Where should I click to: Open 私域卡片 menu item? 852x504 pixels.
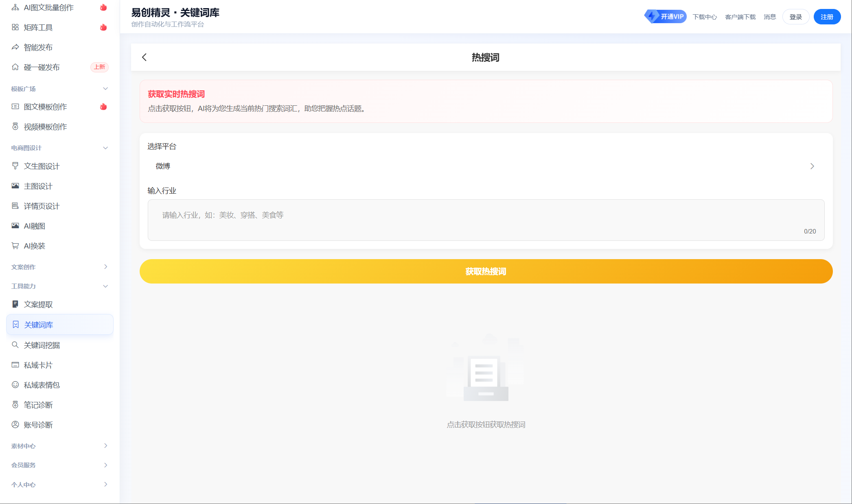pyautogui.click(x=60, y=365)
